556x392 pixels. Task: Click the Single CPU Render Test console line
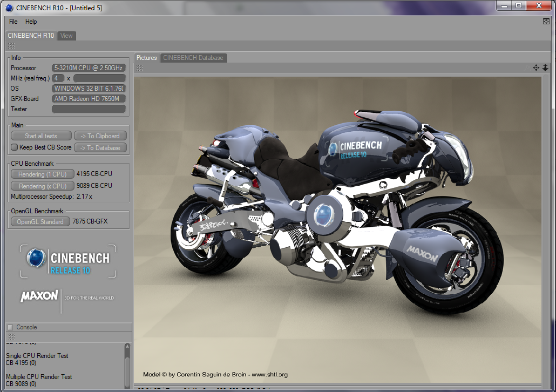coord(37,356)
